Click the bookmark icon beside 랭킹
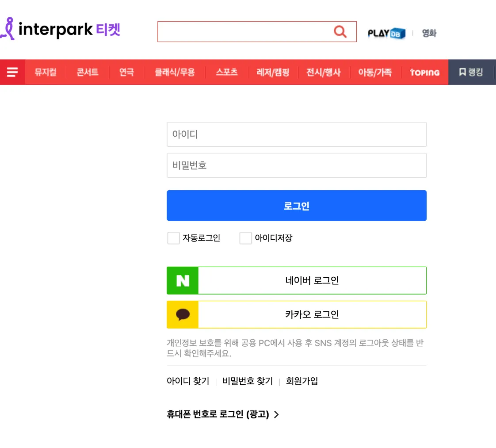This screenshot has width=496, height=448. pos(462,72)
